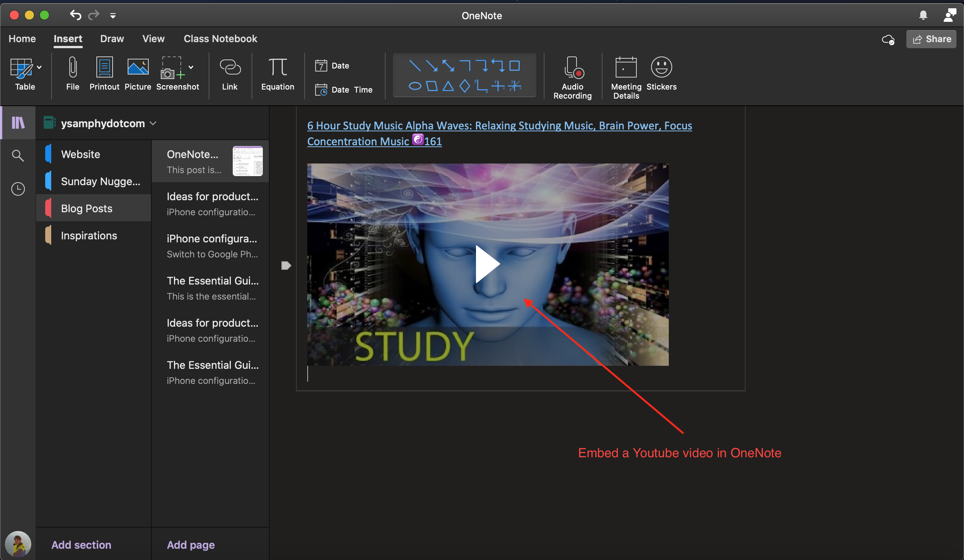Image resolution: width=964 pixels, height=560 pixels.
Task: Undo the last action
Action: point(75,15)
